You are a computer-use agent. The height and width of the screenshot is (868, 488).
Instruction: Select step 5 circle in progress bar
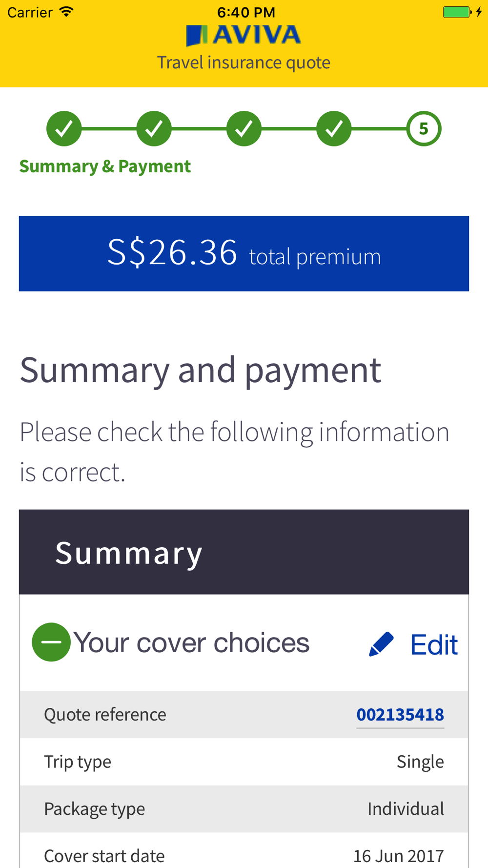pyautogui.click(x=424, y=129)
